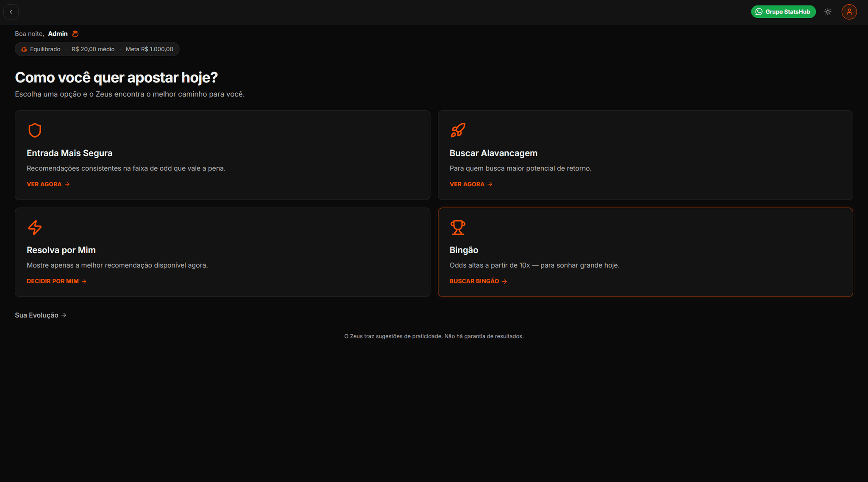This screenshot has width=868, height=482.
Task: Choose the DECIDIR POR MIM link
Action: pos(57,281)
